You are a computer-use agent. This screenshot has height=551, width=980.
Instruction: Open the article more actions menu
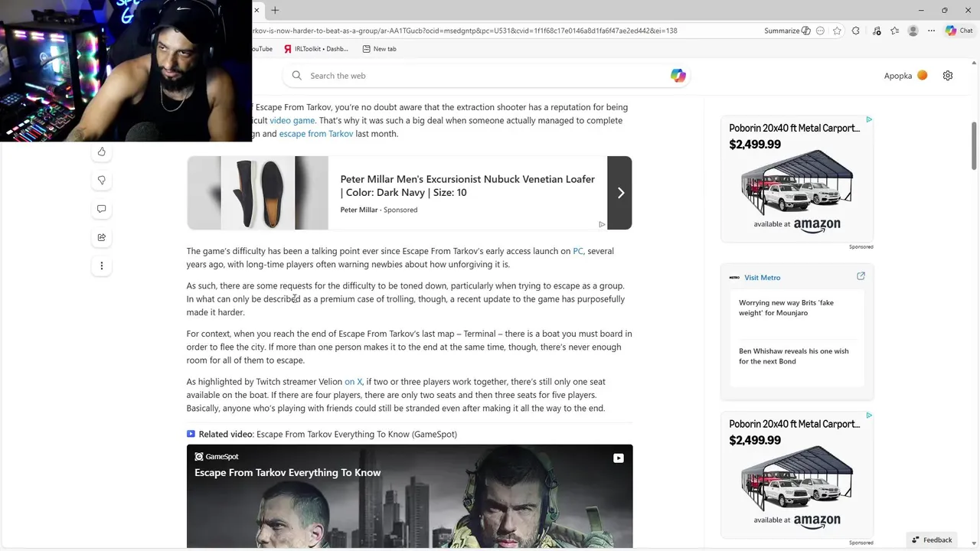click(x=101, y=266)
